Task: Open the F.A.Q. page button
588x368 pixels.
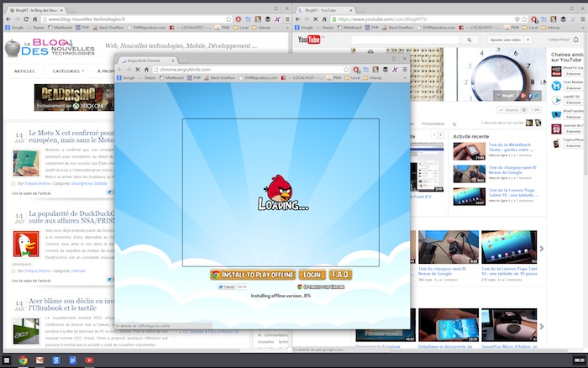Action: 340,275
